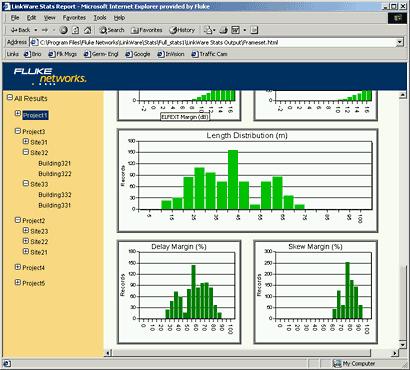The image size is (410, 370).
Task: Click the Mail toolbar icon
Action: tap(208, 30)
